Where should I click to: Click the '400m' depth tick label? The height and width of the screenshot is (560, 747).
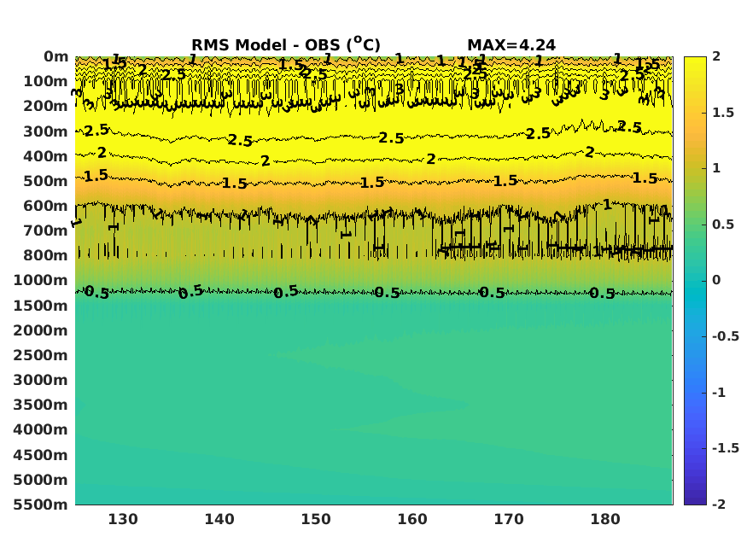(x=46, y=156)
